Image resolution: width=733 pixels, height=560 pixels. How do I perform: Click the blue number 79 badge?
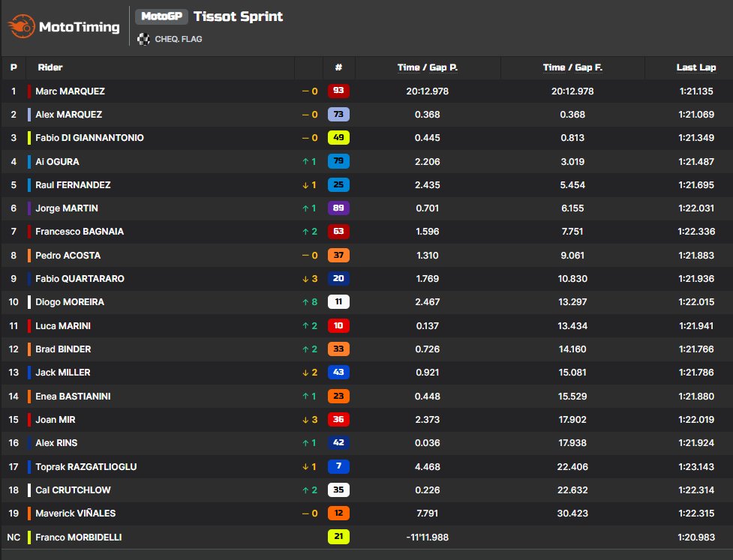[x=338, y=161]
